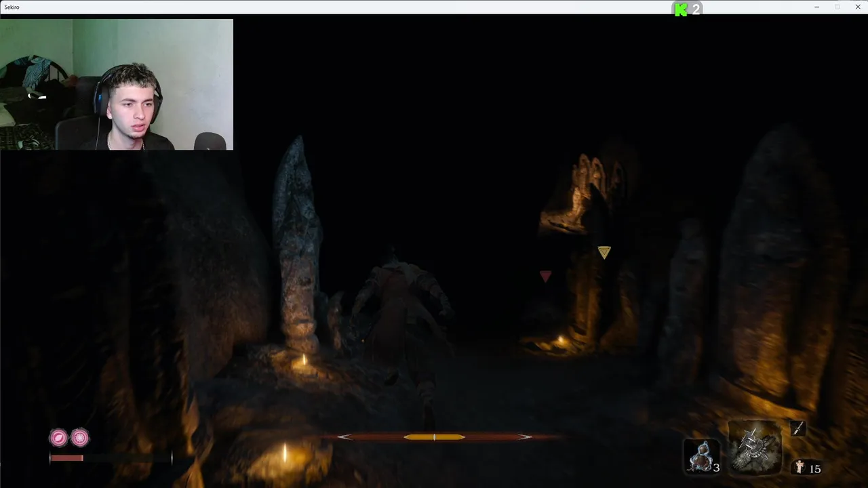Click the yellow triangle target marker

[604, 252]
